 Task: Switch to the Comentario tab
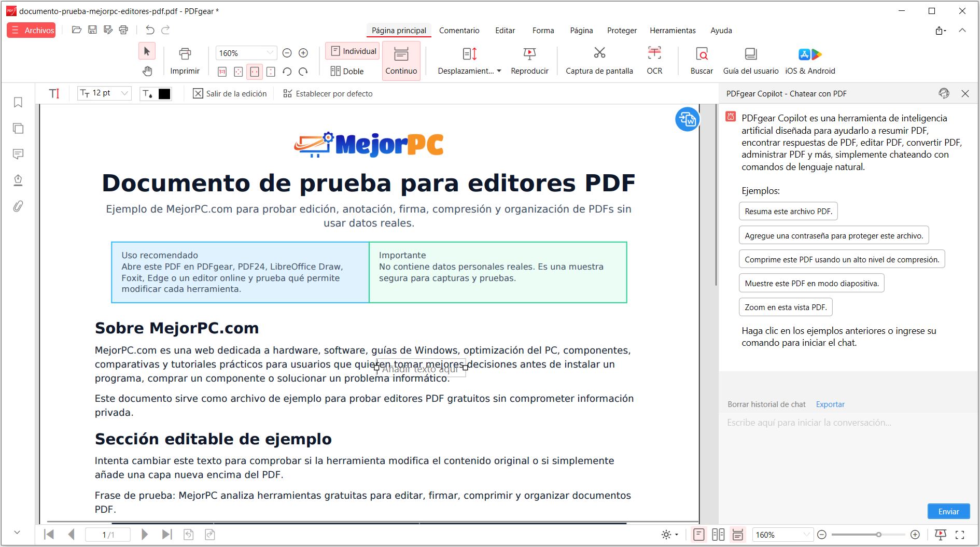pyautogui.click(x=459, y=31)
